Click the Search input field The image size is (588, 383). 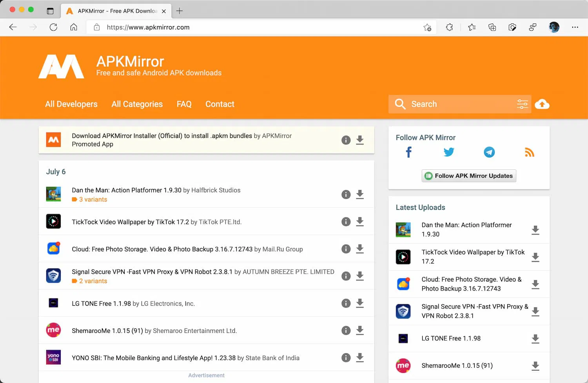click(x=460, y=104)
